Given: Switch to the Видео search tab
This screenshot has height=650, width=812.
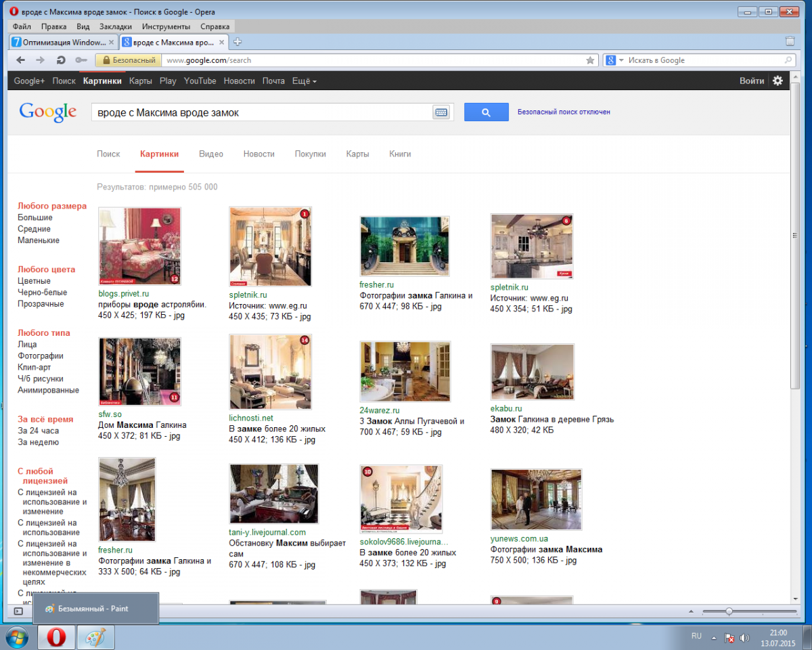Looking at the screenshot, I should click(211, 154).
